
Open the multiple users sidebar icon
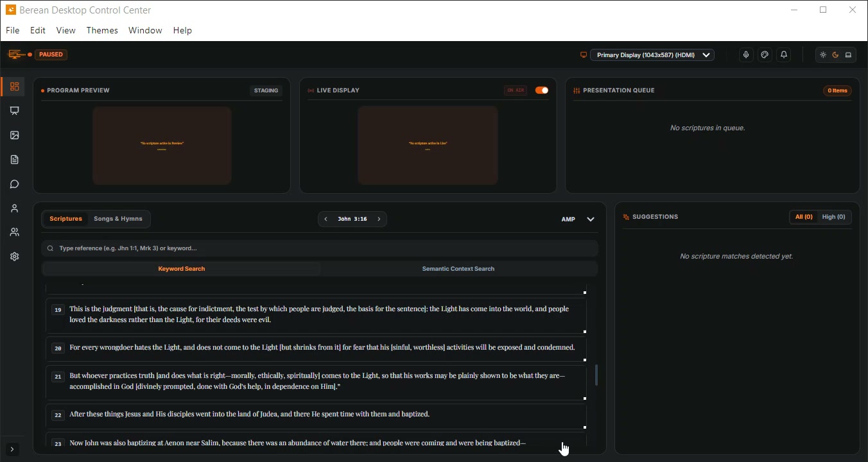pyautogui.click(x=14, y=232)
